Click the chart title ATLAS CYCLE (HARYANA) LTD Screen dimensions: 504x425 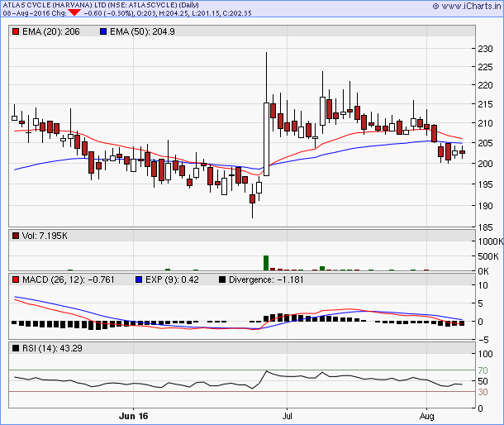point(55,5)
